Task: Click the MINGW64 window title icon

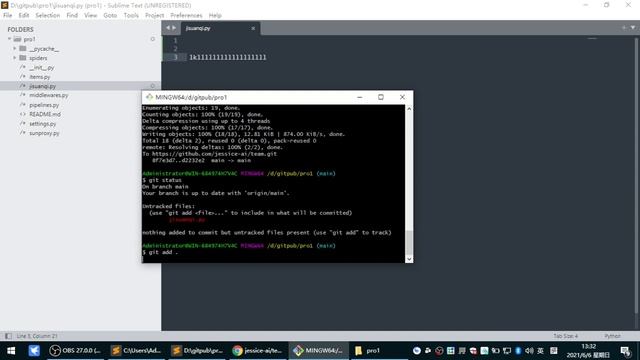Action: click(149, 97)
